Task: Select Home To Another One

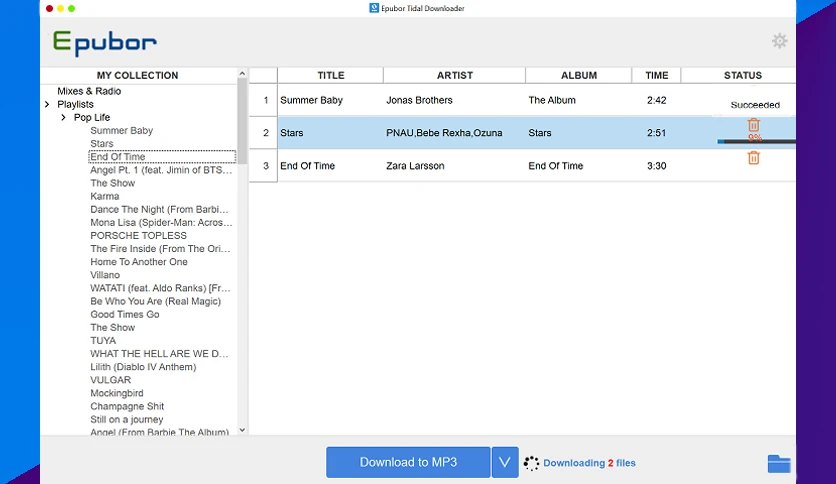Action: pyautogui.click(x=139, y=262)
